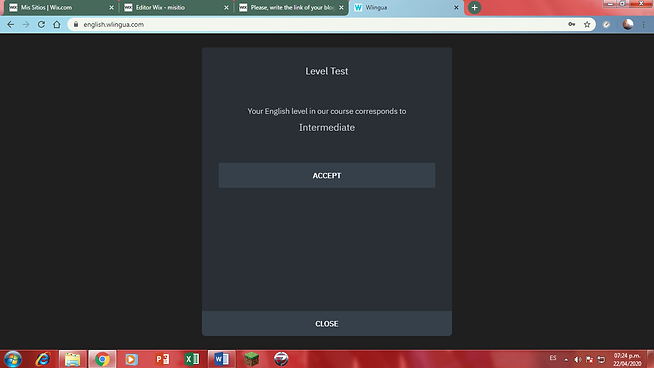Select Chrome in the taskbar

pos(102,359)
